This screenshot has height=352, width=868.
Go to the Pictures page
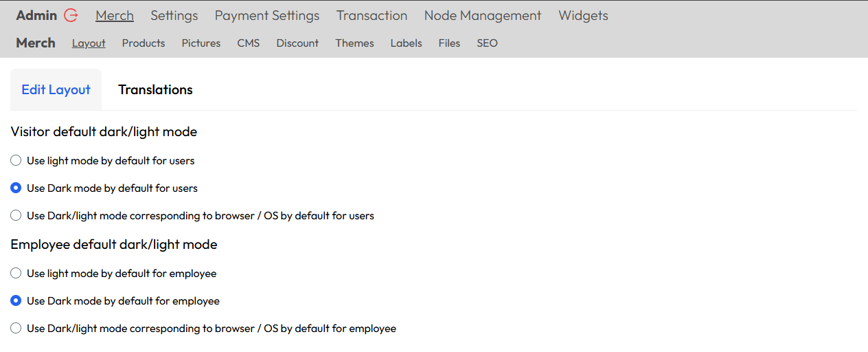201,43
